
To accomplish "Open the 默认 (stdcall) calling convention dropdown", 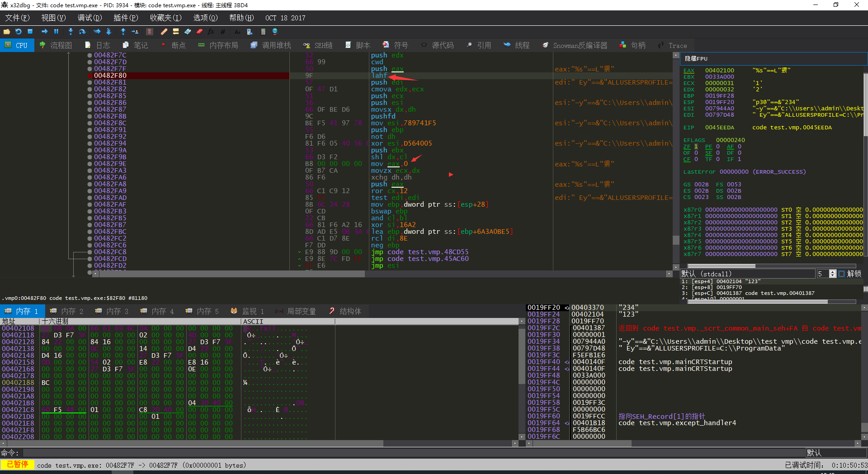I will click(747, 274).
